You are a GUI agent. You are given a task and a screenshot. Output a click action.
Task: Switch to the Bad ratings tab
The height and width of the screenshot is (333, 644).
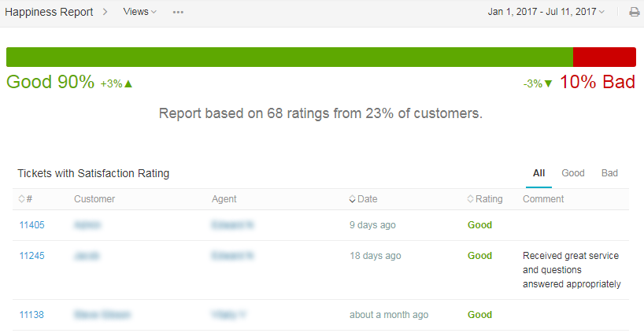[x=609, y=173]
